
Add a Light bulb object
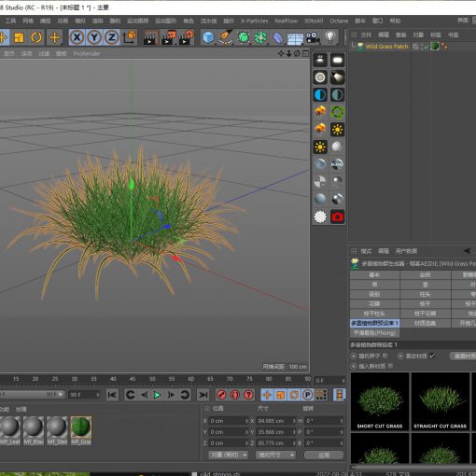pos(330,37)
